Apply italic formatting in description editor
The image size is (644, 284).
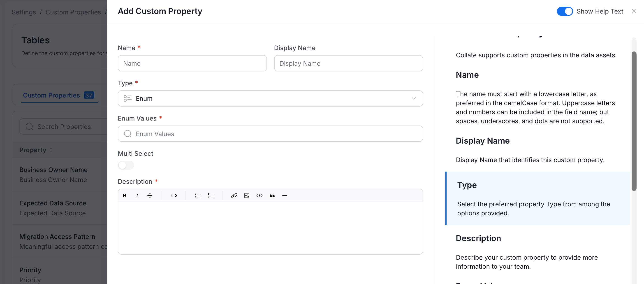137,196
